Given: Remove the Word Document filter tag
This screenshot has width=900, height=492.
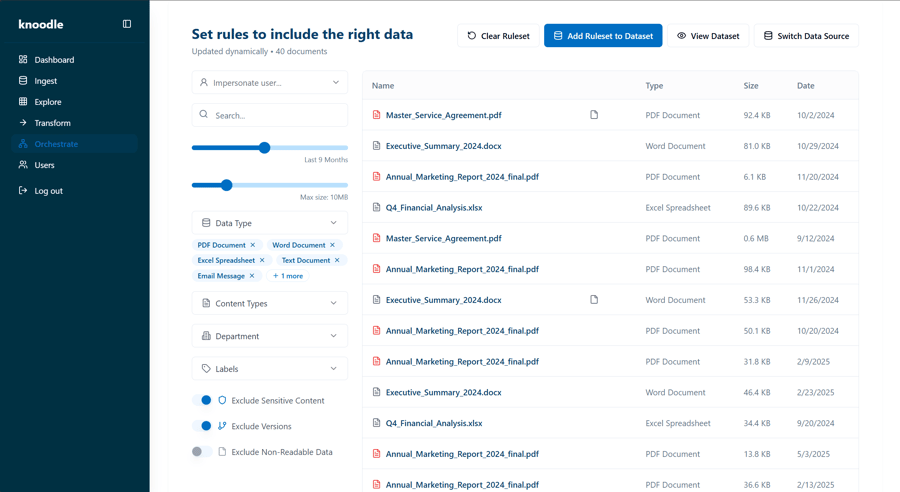Looking at the screenshot, I should [x=333, y=245].
